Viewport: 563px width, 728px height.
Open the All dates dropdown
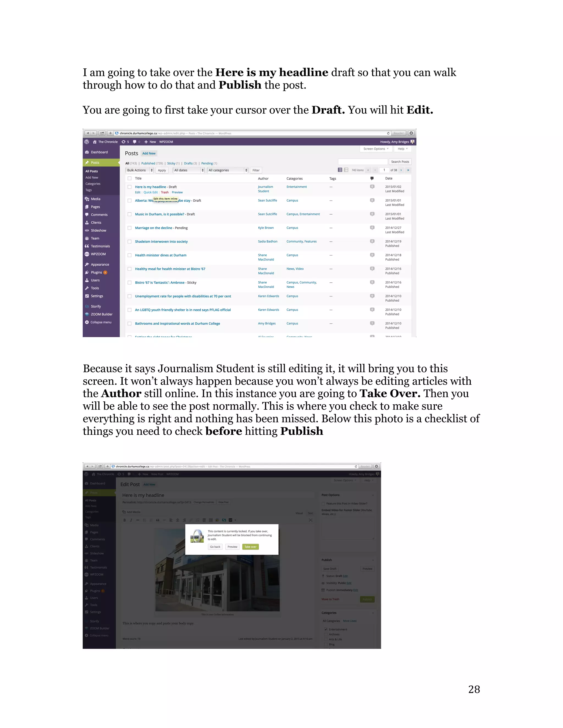pos(188,170)
